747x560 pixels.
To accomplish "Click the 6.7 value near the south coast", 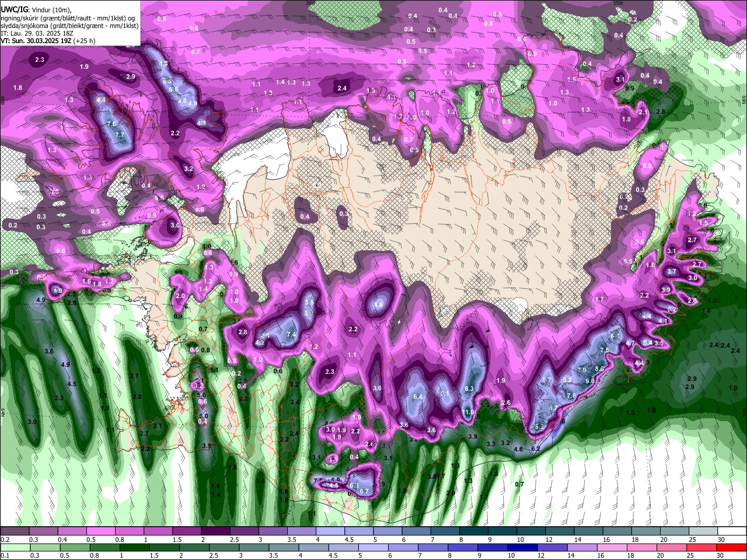I will 364,491.
